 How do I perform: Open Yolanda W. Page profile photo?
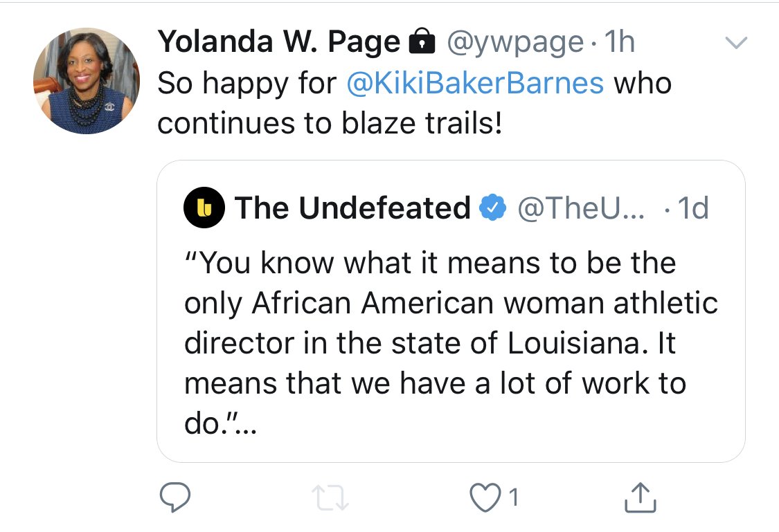point(87,81)
